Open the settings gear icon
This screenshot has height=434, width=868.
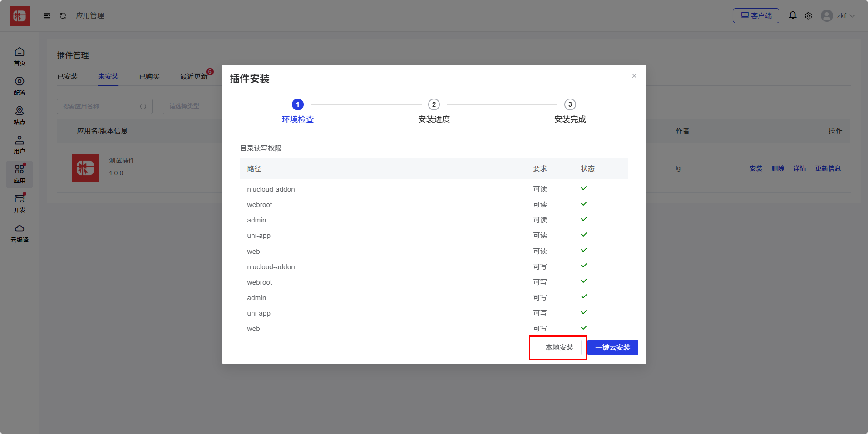[x=809, y=16]
